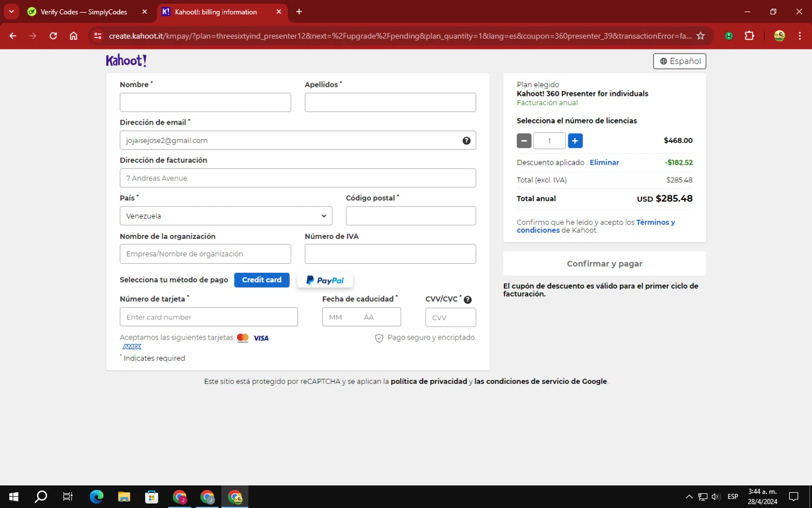Click the Número de tarjeta field
The image size is (812, 508).
pos(208,317)
